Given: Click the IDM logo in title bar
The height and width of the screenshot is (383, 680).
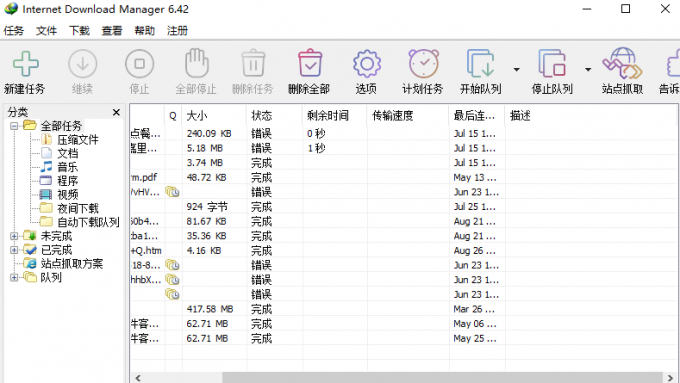Looking at the screenshot, I should click(x=11, y=9).
